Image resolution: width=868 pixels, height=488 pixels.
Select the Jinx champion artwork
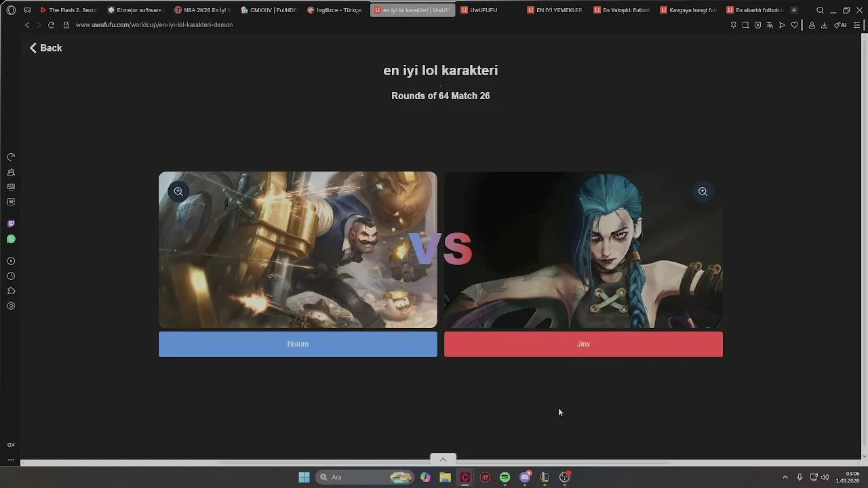[583, 250]
